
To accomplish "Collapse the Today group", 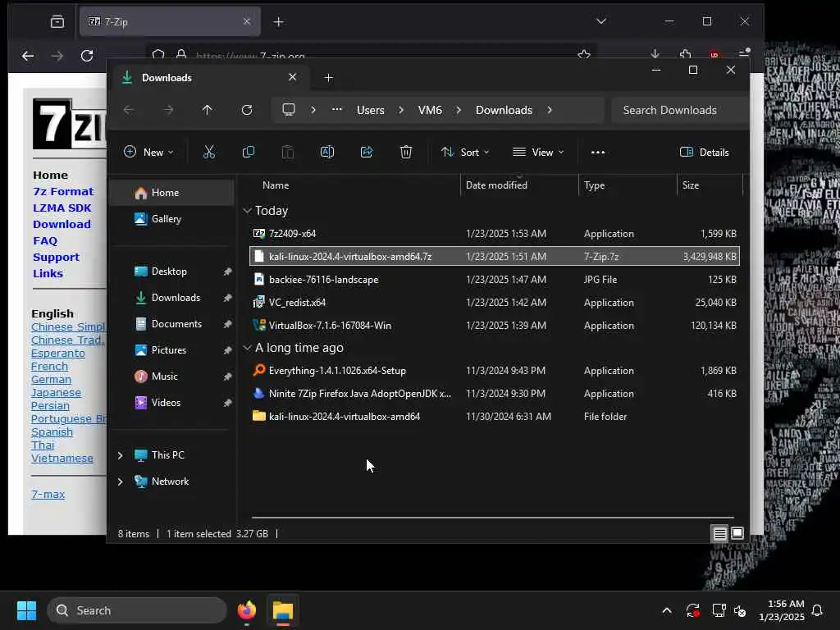I will pyautogui.click(x=247, y=211).
